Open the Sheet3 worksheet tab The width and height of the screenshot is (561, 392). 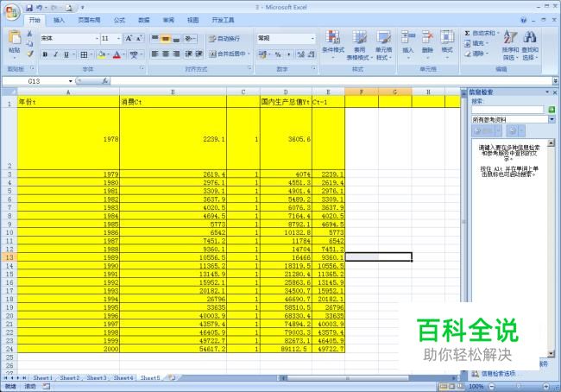(97, 377)
